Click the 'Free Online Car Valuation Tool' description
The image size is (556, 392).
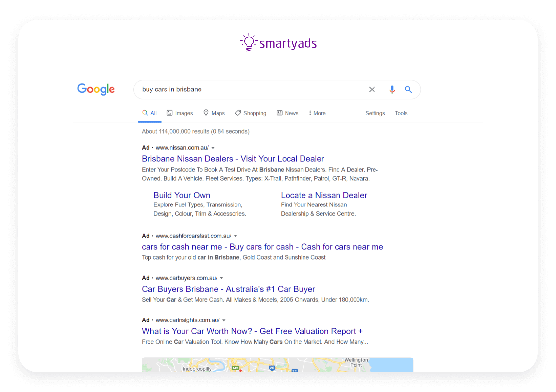pos(255,342)
